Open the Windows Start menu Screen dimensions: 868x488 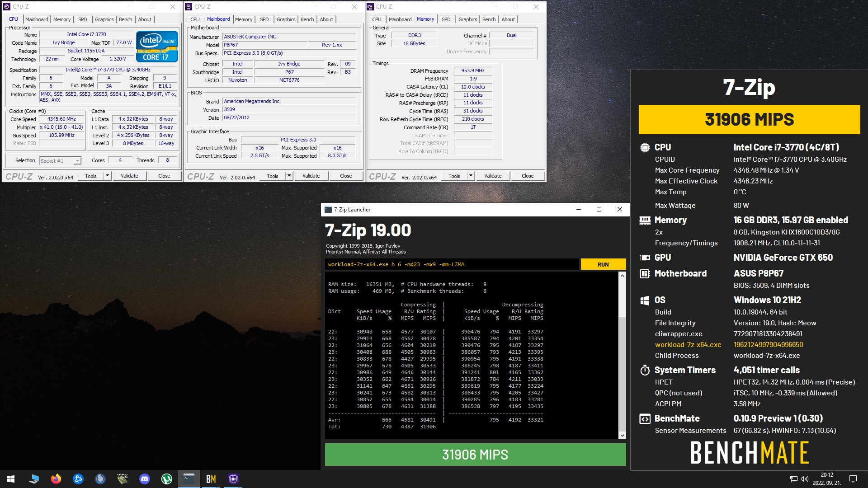[11, 479]
